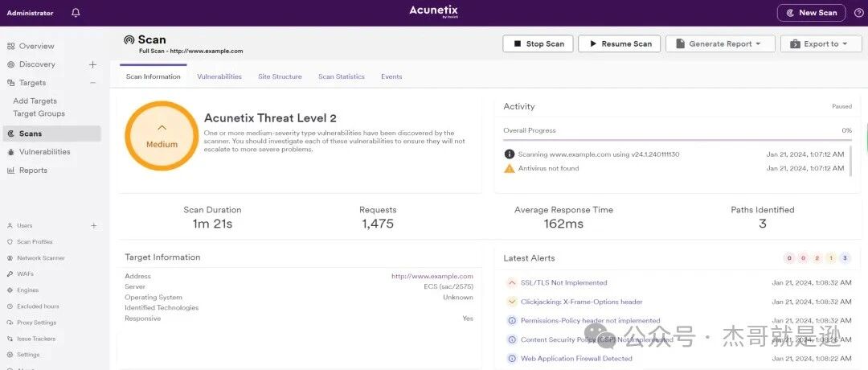Open the Events tab

click(x=391, y=76)
